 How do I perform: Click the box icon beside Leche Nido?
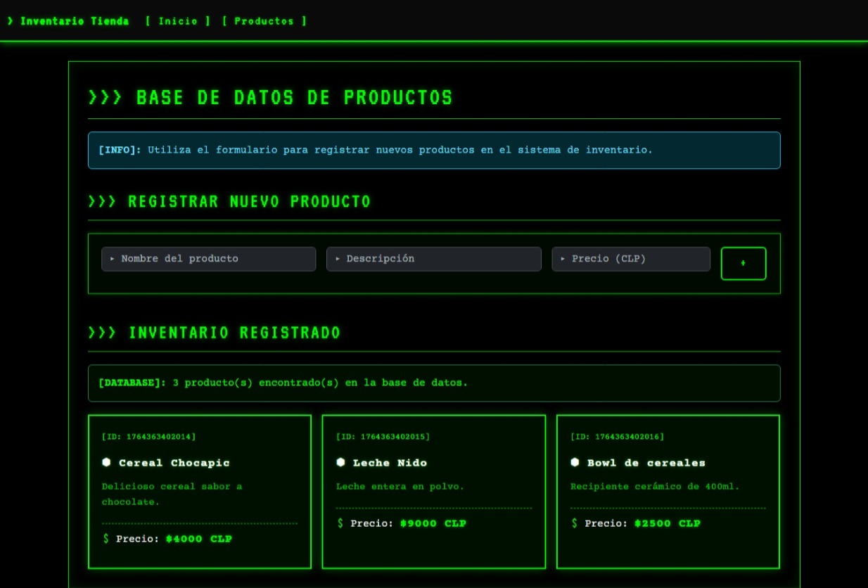click(x=341, y=463)
